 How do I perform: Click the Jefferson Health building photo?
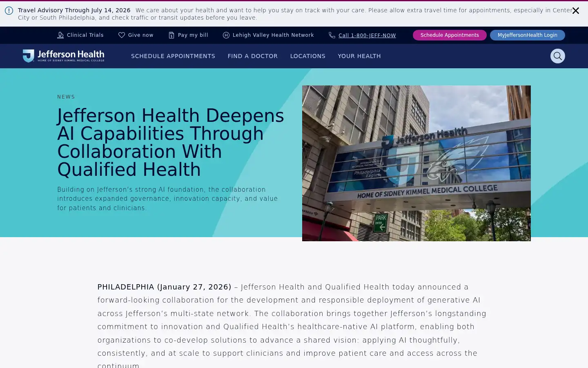pyautogui.click(x=416, y=163)
